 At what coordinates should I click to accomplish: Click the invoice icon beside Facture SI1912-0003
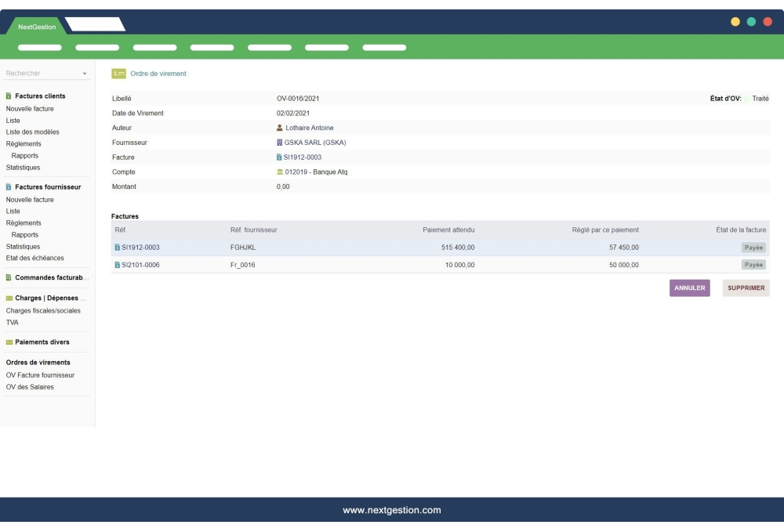[x=280, y=156]
